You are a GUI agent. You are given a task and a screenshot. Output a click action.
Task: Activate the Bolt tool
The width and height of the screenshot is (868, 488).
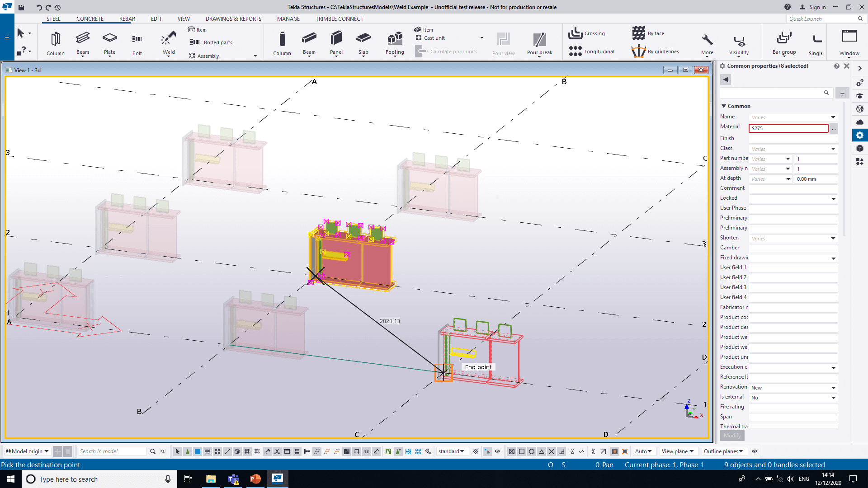tap(137, 43)
